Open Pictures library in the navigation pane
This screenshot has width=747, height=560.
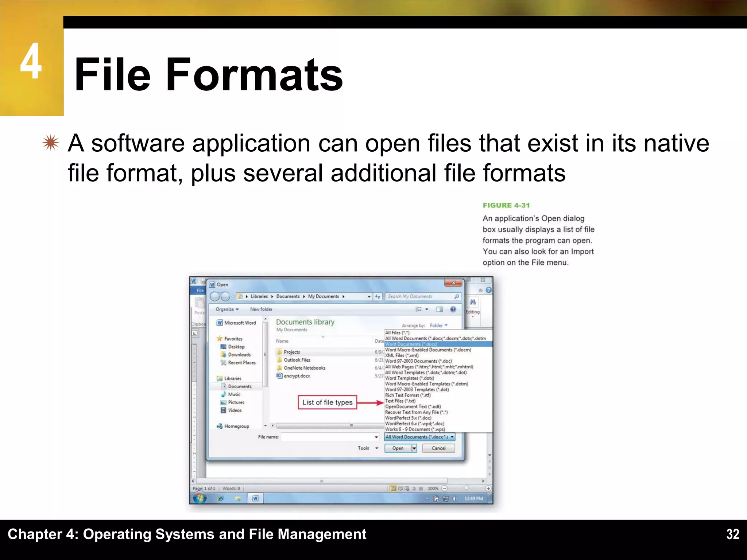click(x=232, y=402)
